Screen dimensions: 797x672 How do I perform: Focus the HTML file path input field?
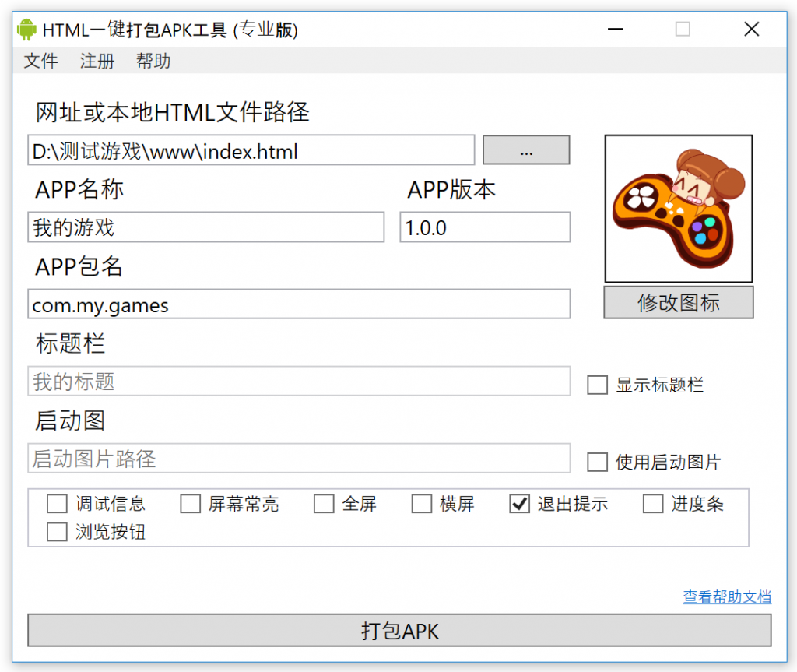(x=251, y=150)
